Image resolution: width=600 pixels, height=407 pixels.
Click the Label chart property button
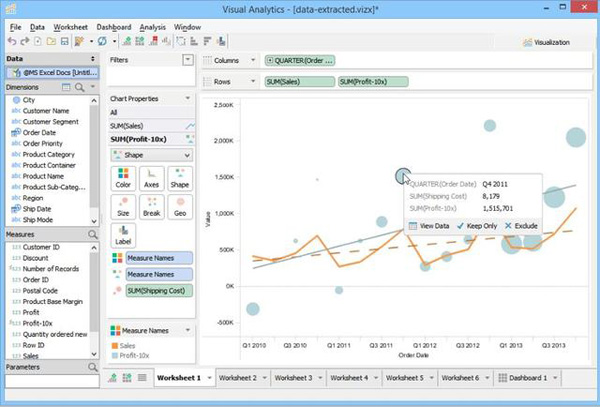pyautogui.click(x=123, y=236)
